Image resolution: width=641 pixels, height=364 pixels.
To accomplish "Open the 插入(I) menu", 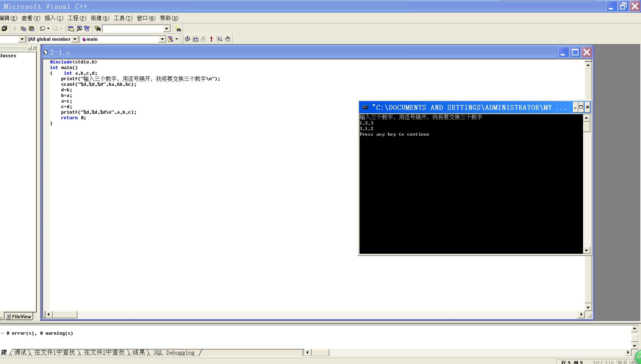I will coord(54,18).
